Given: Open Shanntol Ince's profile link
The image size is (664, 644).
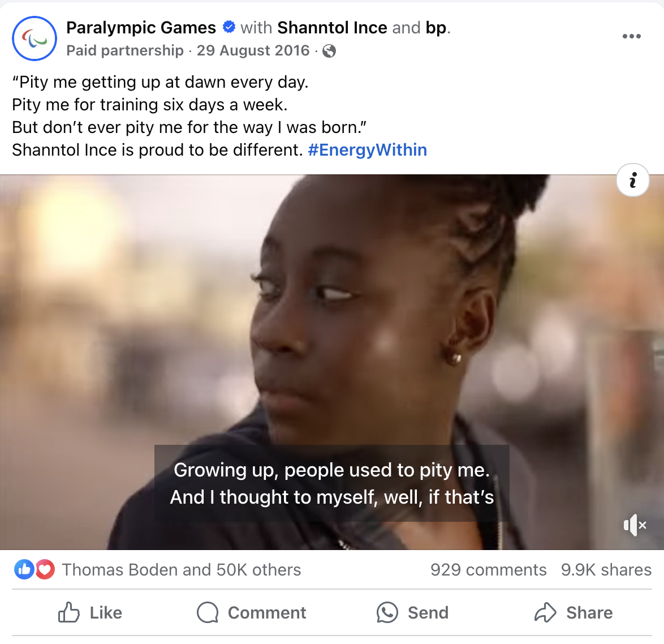Looking at the screenshot, I should click(332, 28).
